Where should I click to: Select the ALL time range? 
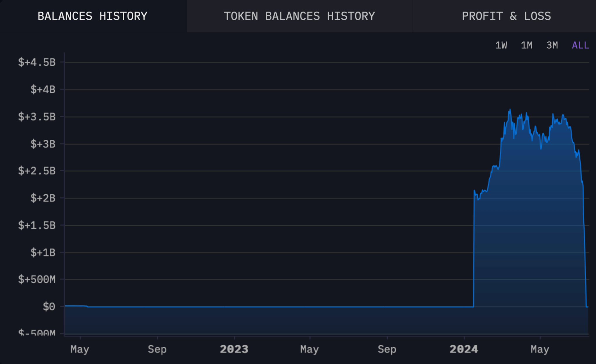580,45
